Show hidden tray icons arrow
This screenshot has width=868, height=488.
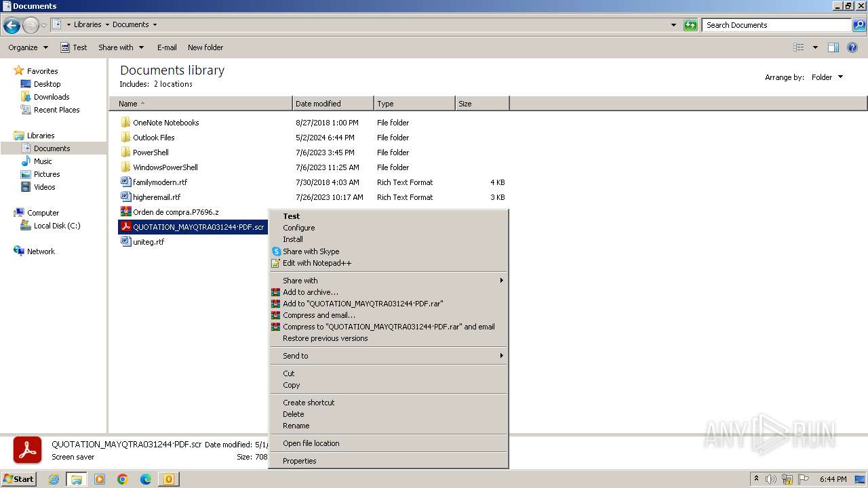756,479
